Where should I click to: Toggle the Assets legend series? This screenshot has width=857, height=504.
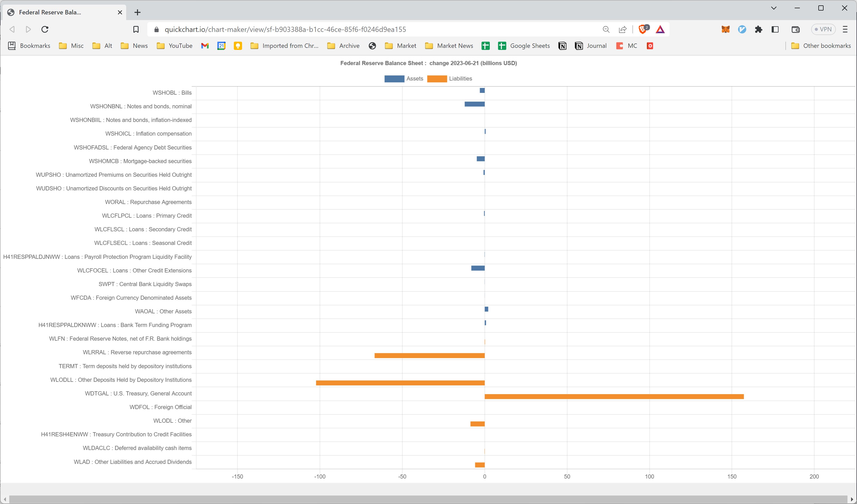pyautogui.click(x=404, y=78)
